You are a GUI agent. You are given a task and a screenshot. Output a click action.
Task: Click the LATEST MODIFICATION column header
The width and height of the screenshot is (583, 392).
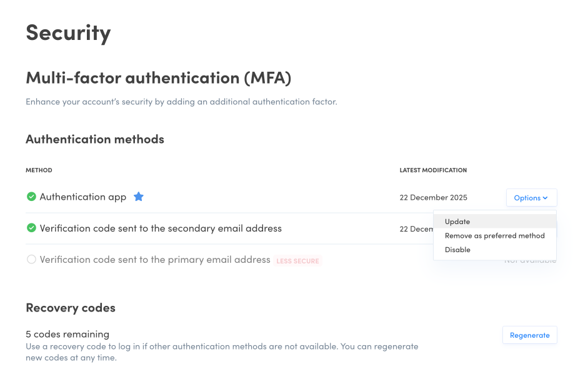click(x=433, y=170)
